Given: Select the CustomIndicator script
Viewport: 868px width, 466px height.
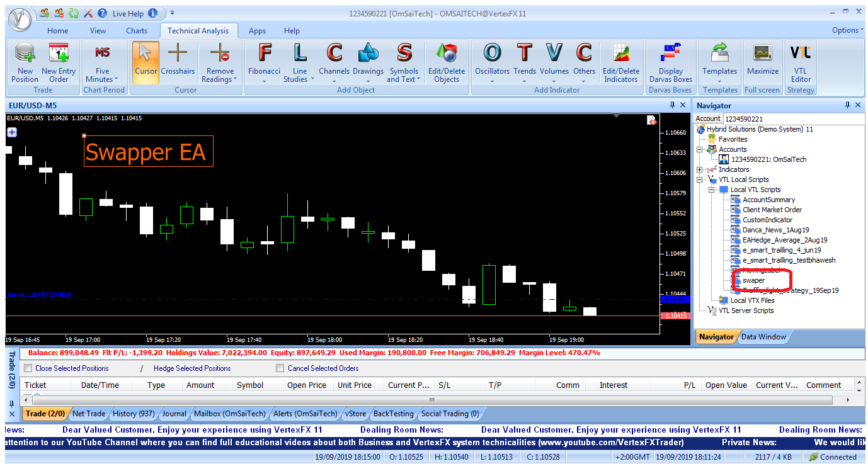Looking at the screenshot, I should [767, 220].
